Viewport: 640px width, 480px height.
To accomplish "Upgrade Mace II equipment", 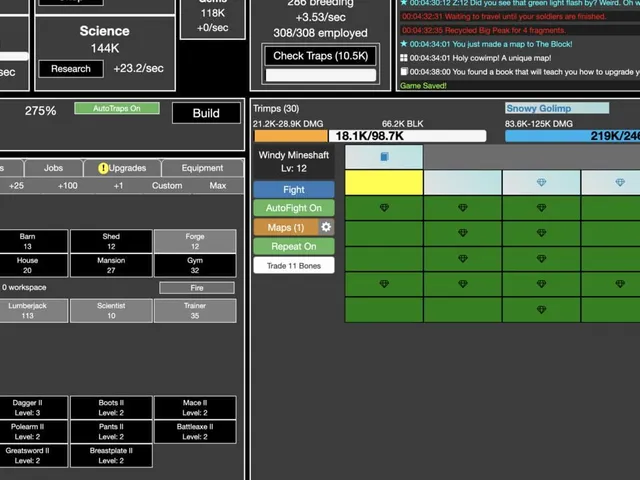I will tap(195, 407).
